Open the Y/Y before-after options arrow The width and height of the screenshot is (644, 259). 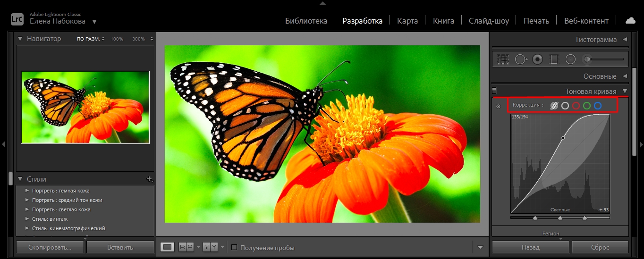tap(222, 247)
